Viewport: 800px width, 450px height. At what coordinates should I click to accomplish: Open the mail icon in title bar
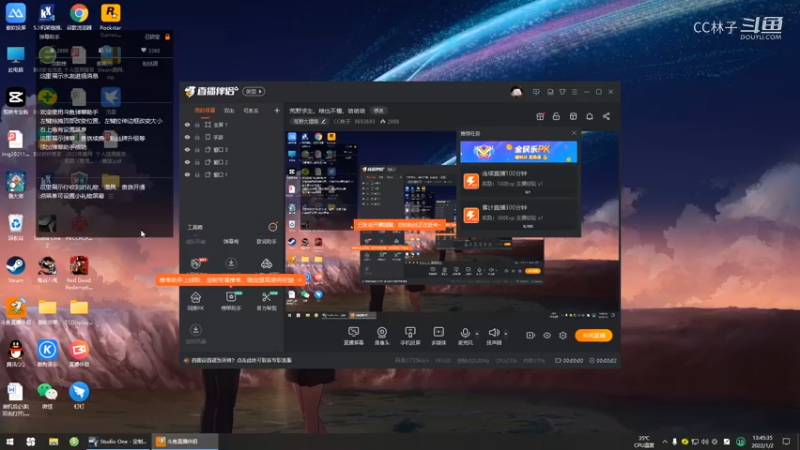[x=550, y=92]
